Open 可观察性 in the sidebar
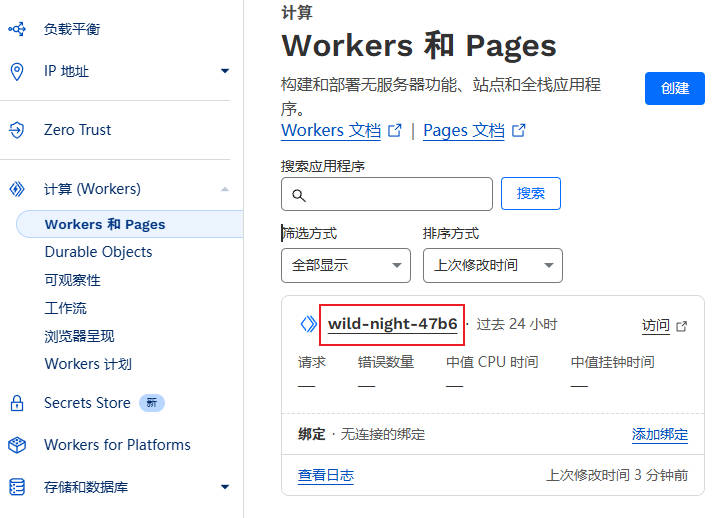The width and height of the screenshot is (722, 518). coord(73,280)
